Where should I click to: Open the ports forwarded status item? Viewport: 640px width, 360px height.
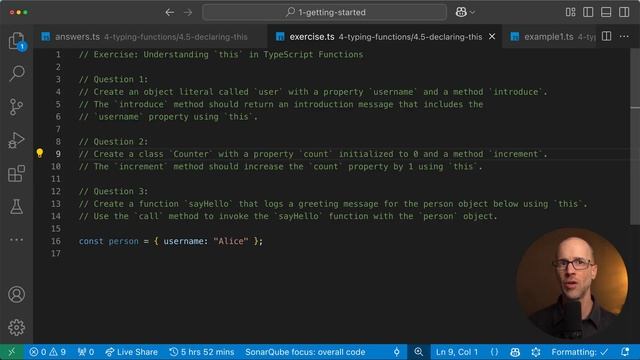tap(86, 352)
